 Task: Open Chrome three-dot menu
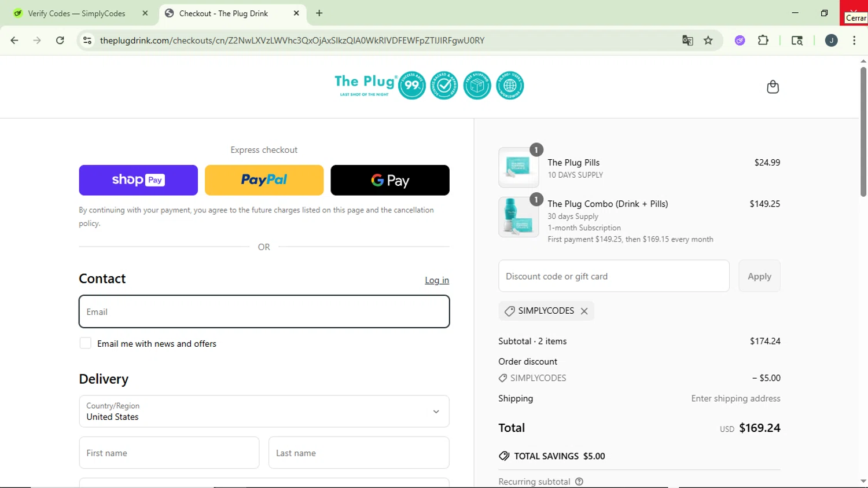[854, 41]
